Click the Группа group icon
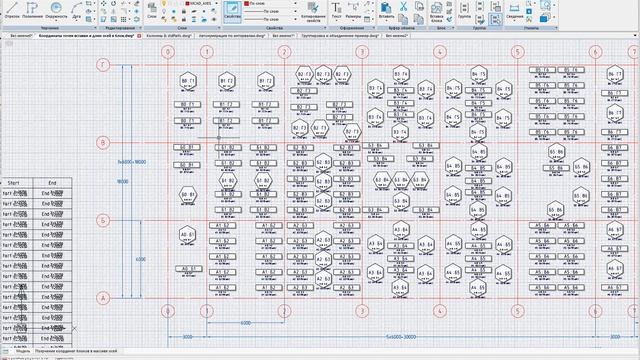Screen dimensions: 640x360 [464, 10]
